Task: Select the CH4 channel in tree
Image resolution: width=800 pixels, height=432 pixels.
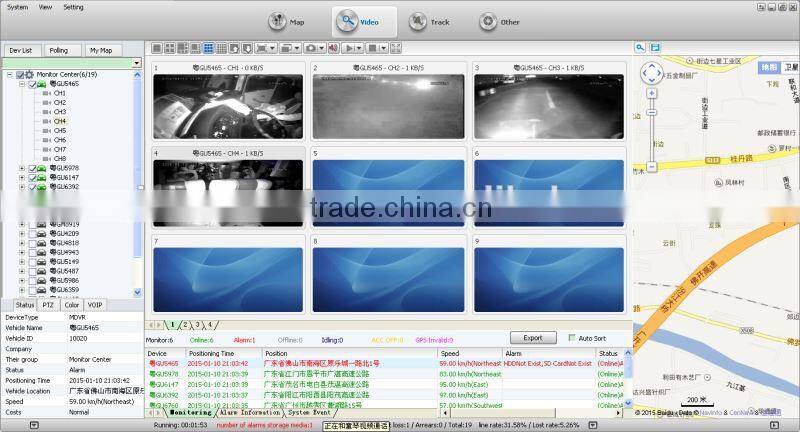Action: pyautogui.click(x=60, y=121)
